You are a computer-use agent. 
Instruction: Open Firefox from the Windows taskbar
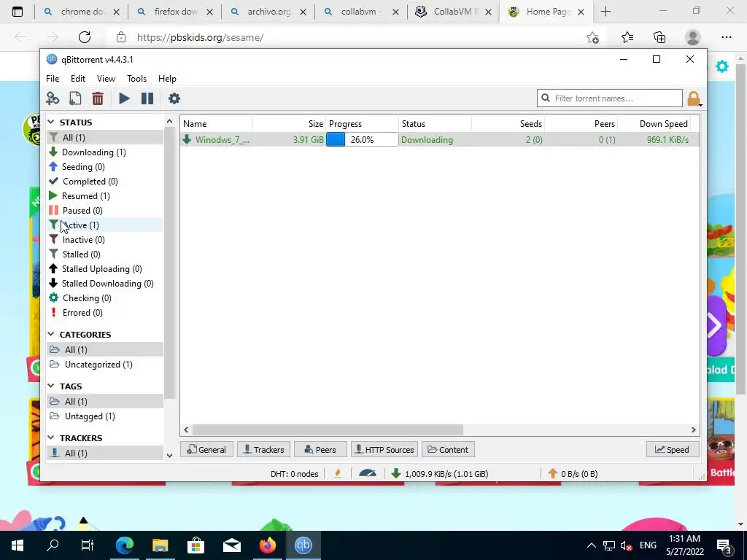(268, 545)
